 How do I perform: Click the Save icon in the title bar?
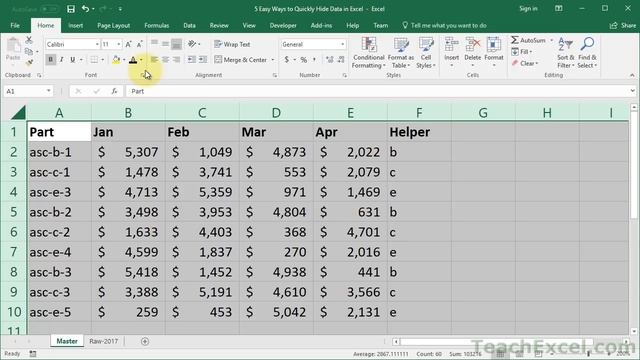71,9
